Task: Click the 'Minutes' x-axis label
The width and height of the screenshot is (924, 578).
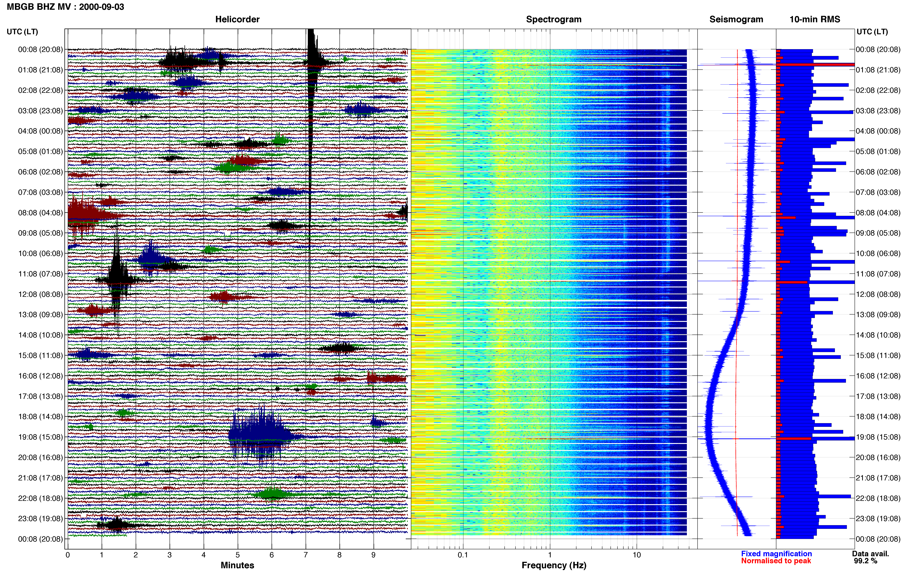Action: [x=237, y=565]
